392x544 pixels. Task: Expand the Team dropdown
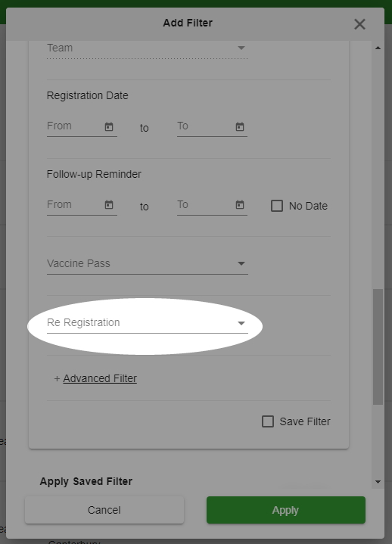click(148, 48)
